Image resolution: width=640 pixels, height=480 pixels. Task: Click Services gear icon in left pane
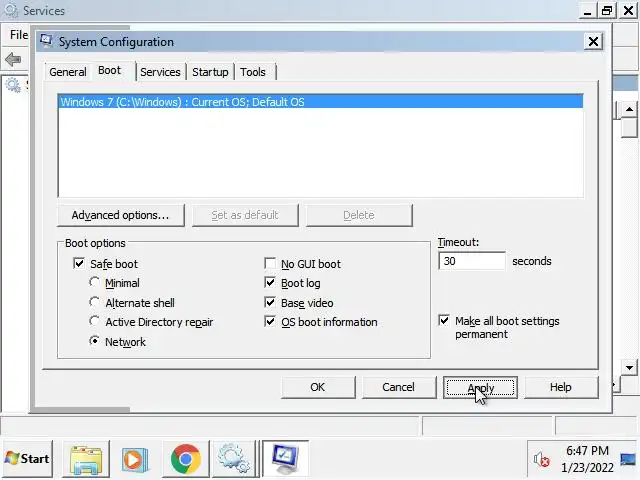click(13, 85)
